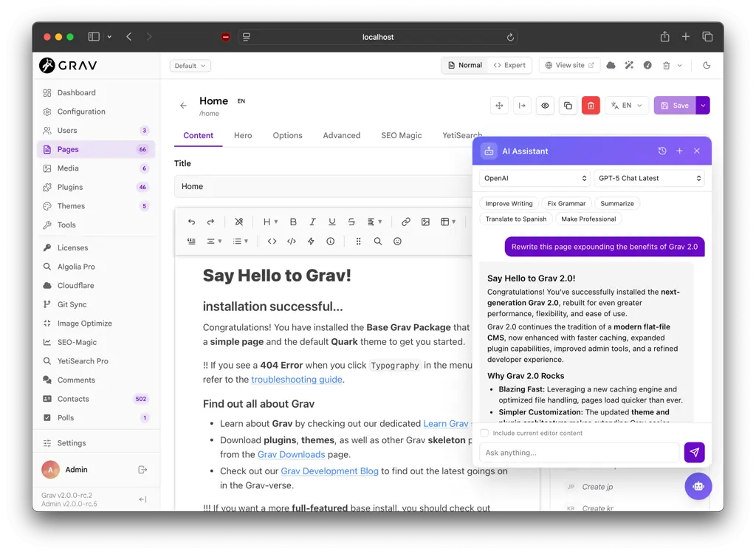Switch to the Hero tab
The image size is (756, 554).
243,136
